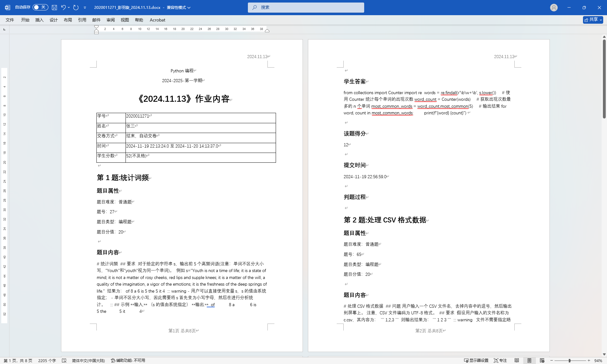Click the score cell 52(不及格)
607x364 pixels.
click(x=200, y=158)
